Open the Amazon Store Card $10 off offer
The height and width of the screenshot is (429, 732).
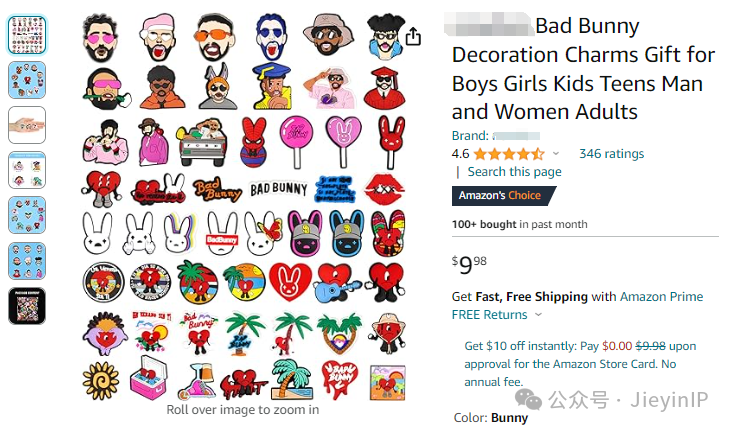pos(580,364)
